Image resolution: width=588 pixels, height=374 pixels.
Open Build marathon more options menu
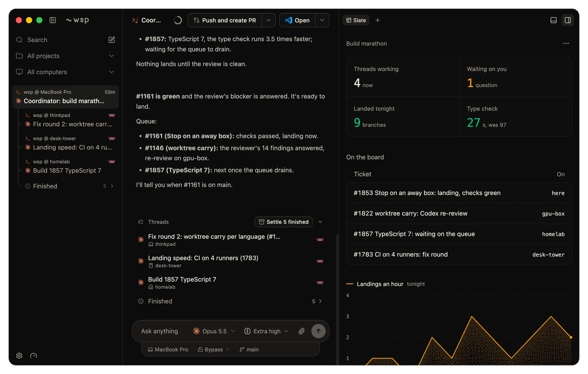click(x=566, y=44)
